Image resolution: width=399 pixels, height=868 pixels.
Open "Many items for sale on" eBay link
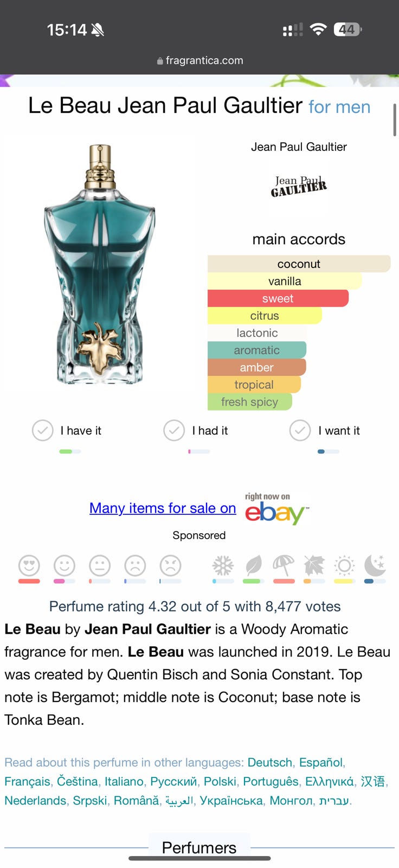pyautogui.click(x=163, y=508)
